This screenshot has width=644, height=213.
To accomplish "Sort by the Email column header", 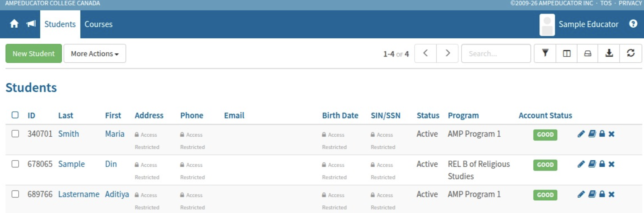I will click(x=234, y=115).
